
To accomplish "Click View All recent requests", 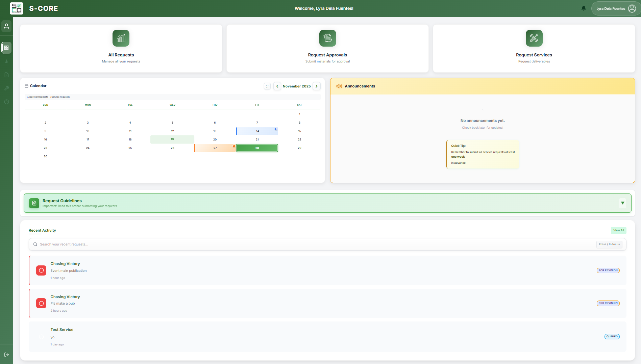I will point(618,230).
